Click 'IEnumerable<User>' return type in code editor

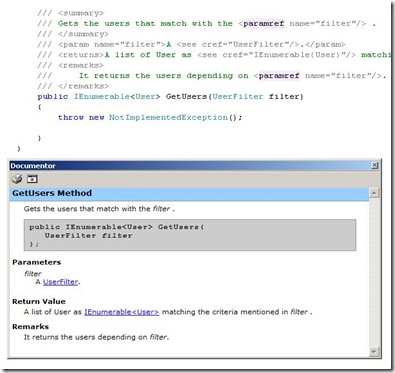[x=117, y=97]
